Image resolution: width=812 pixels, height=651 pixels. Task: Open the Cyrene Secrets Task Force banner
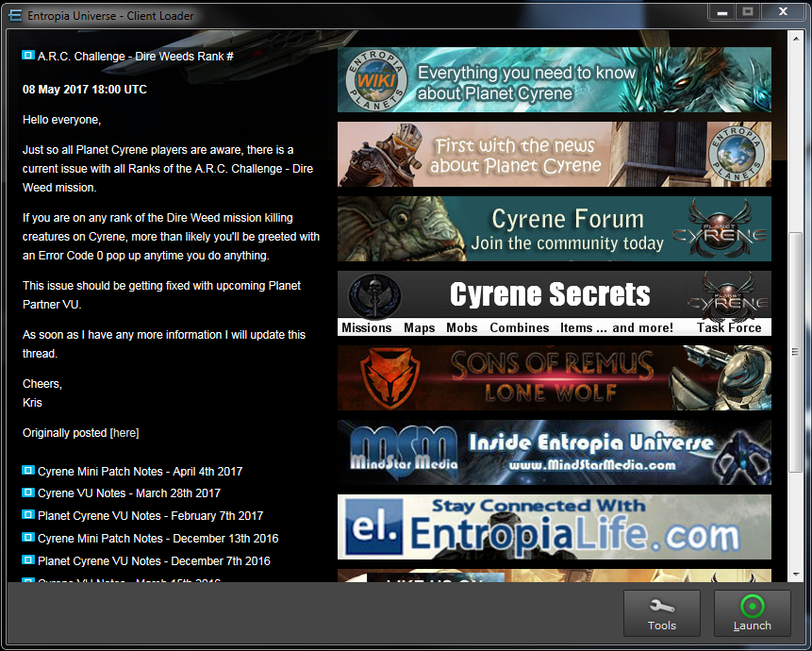(x=555, y=304)
